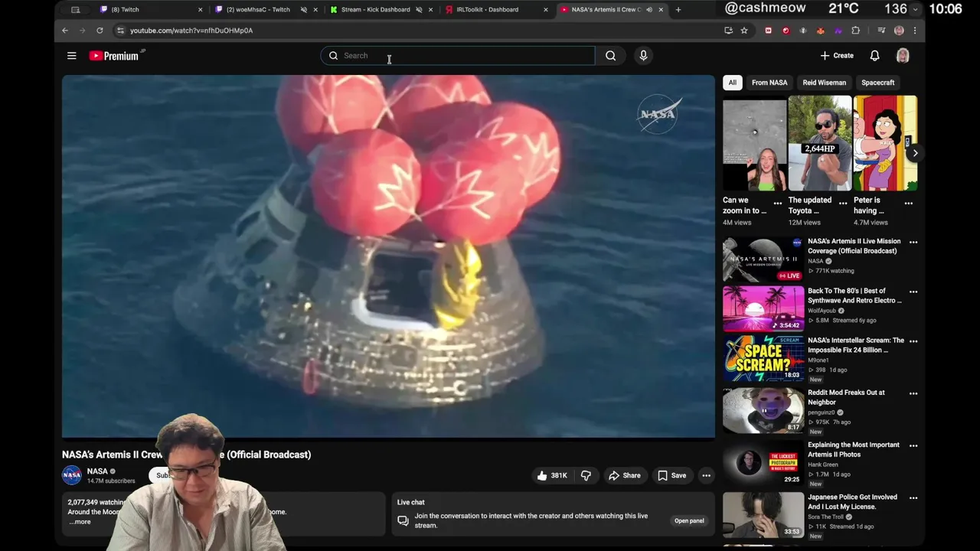Screen dimensions: 980x551
Task: Go back in browser history
Action: [65, 31]
